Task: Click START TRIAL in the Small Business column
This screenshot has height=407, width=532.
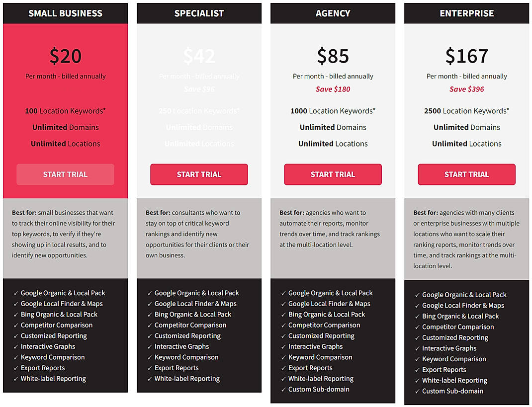Action: 65,174
